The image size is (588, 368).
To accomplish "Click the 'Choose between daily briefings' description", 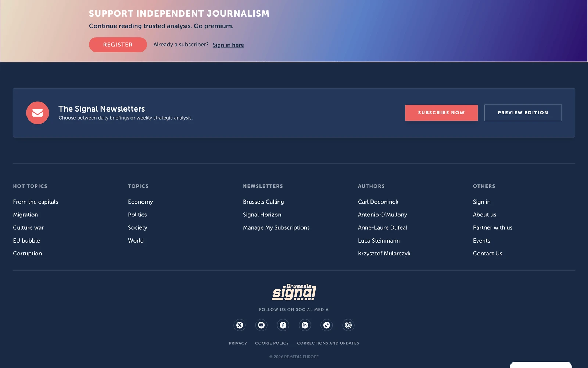I will [126, 118].
